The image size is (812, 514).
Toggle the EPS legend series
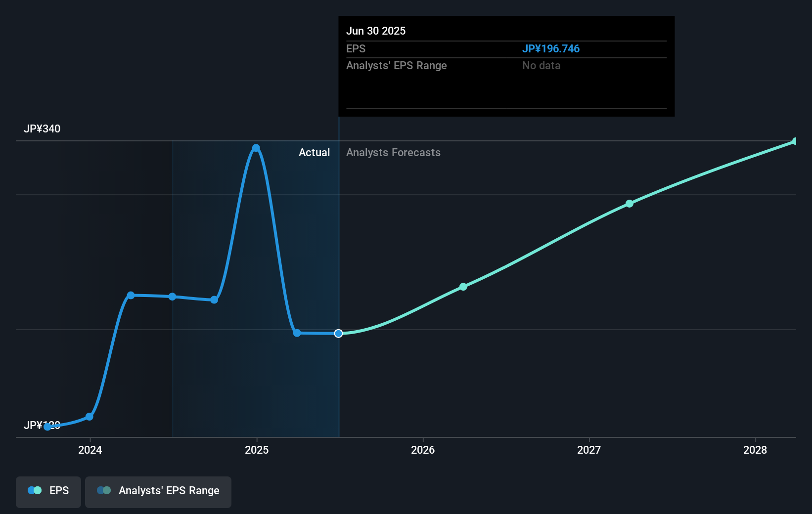coord(48,491)
